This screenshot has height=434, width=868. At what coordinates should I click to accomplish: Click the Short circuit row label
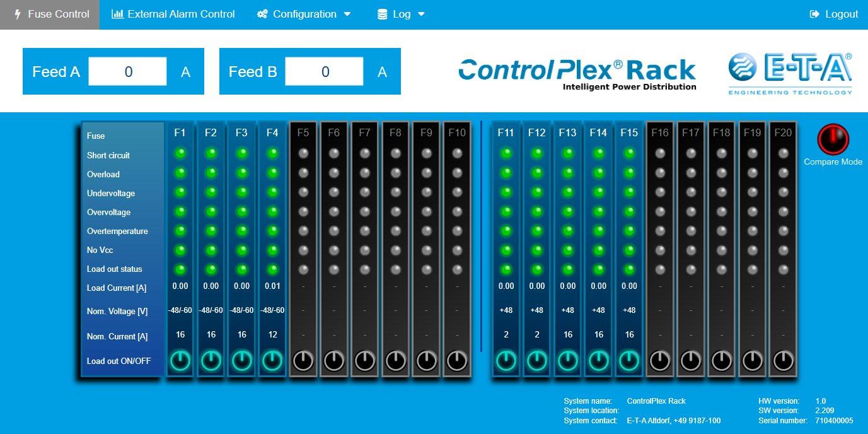tap(108, 155)
